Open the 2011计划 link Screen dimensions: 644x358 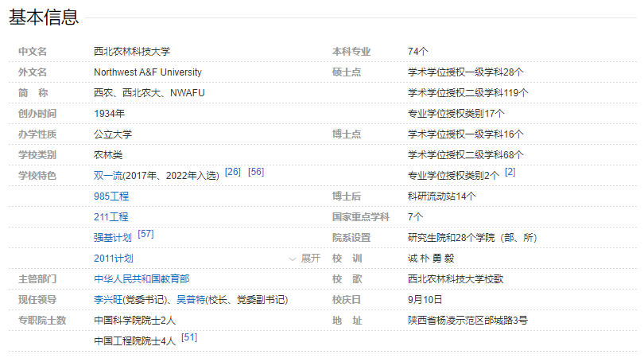(114, 259)
